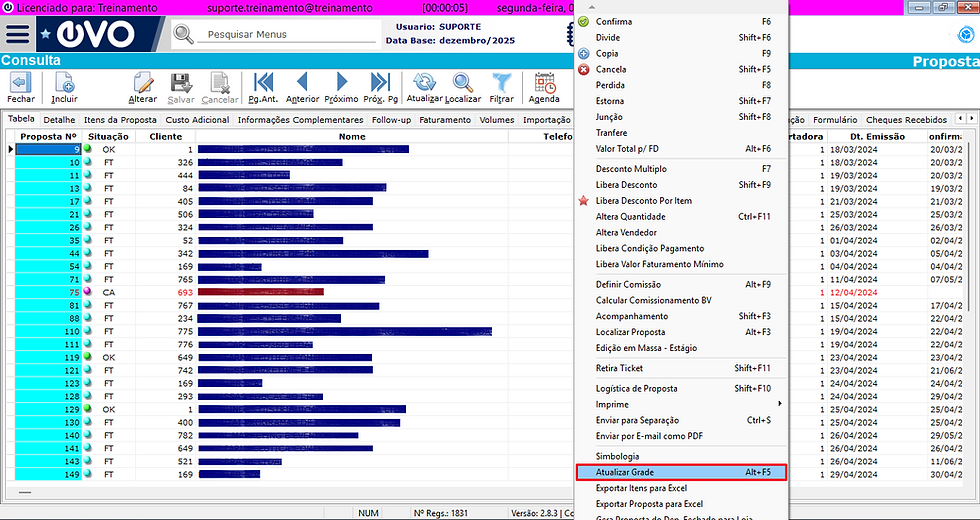This screenshot has height=520, width=980.
Task: Click the Próximo arrow button
Action: [341, 88]
